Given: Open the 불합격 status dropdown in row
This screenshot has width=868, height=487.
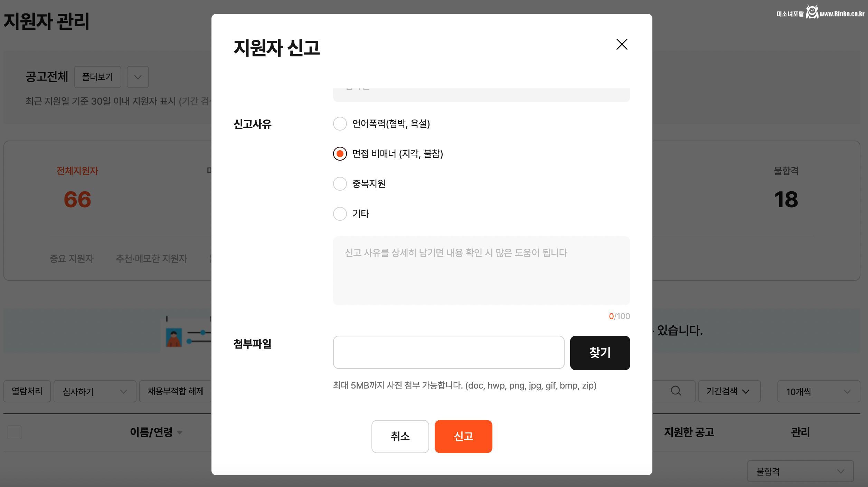Looking at the screenshot, I should (800, 471).
